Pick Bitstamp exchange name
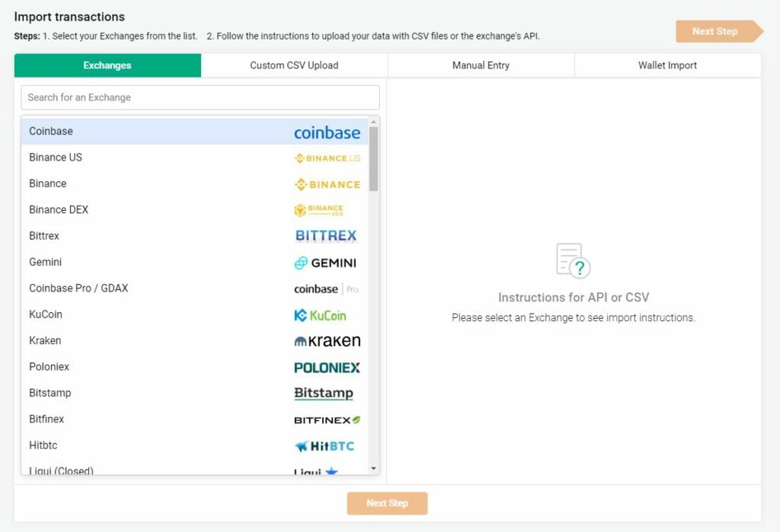The image size is (780, 532). 50,393
